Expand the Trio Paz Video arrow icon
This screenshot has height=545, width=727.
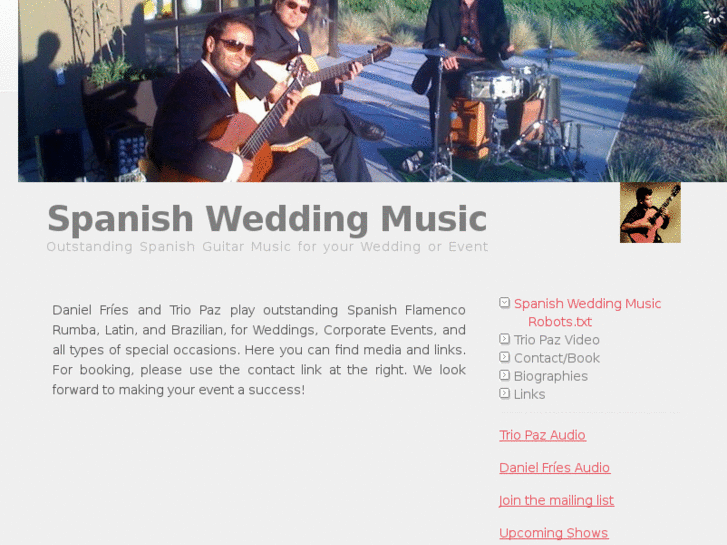point(504,339)
